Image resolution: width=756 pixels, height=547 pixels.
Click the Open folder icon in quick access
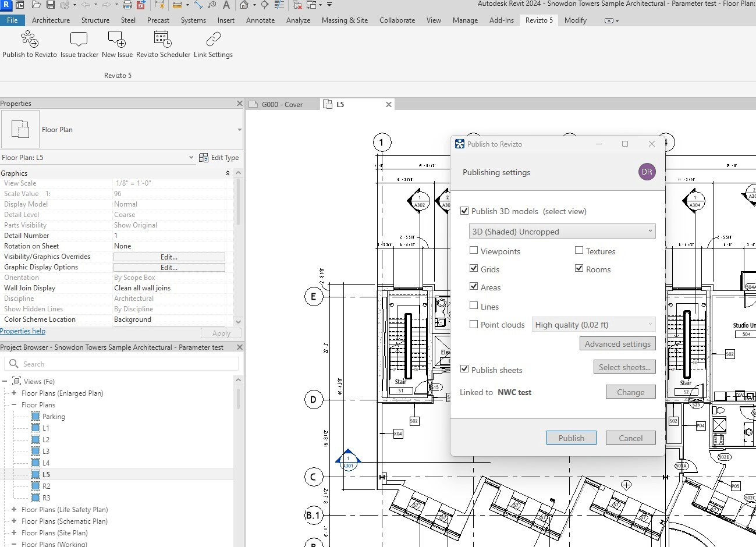pyautogui.click(x=36, y=5)
